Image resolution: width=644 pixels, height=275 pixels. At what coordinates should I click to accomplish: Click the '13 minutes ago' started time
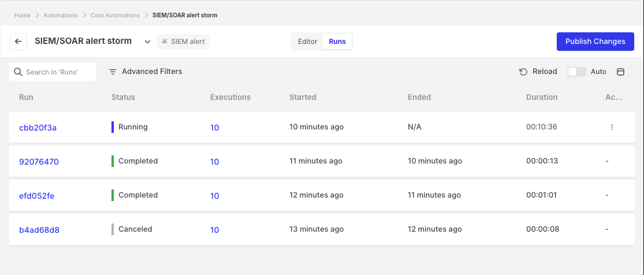(x=317, y=229)
